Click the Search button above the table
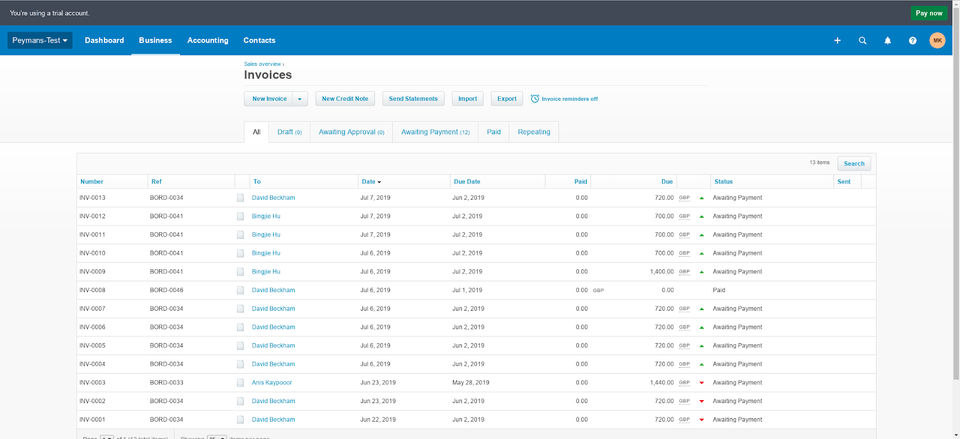This screenshot has height=439, width=960. 854,163
